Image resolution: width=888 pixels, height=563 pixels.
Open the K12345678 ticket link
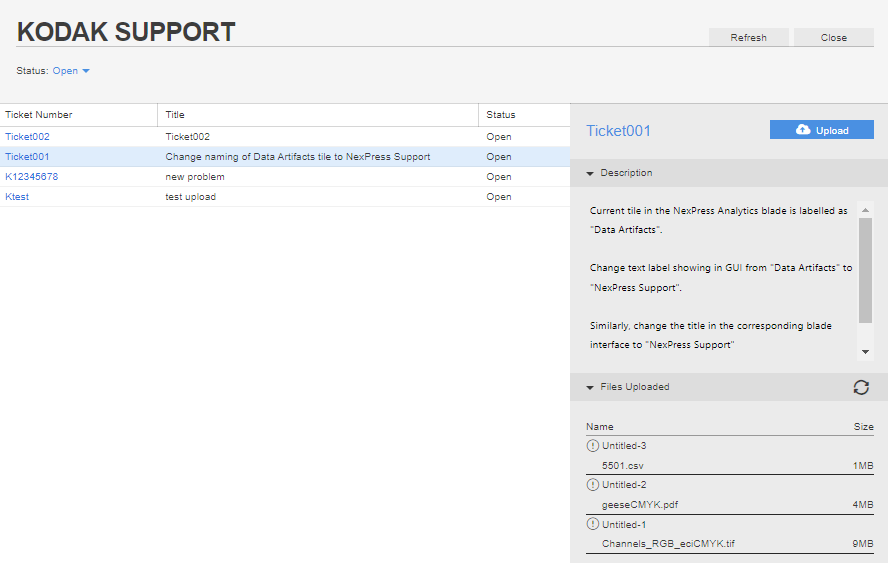click(x=32, y=177)
